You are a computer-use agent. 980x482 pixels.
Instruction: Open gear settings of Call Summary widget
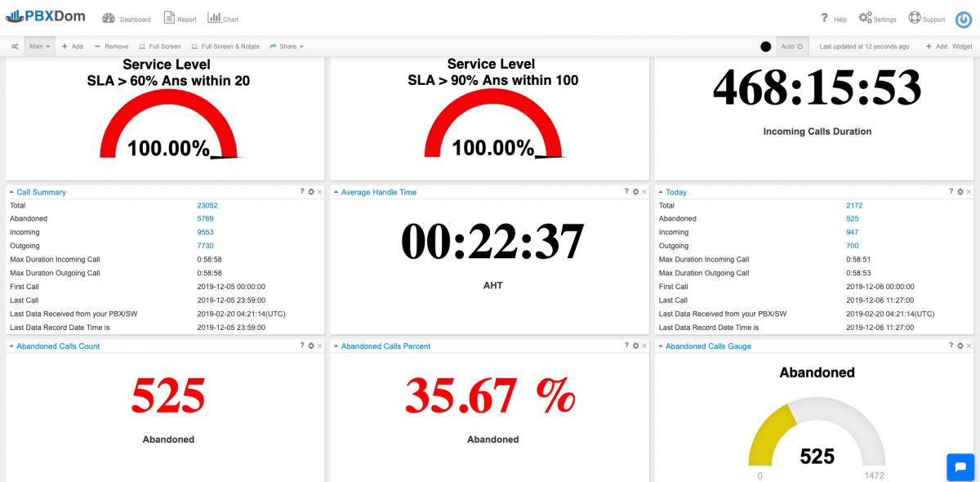[310, 192]
